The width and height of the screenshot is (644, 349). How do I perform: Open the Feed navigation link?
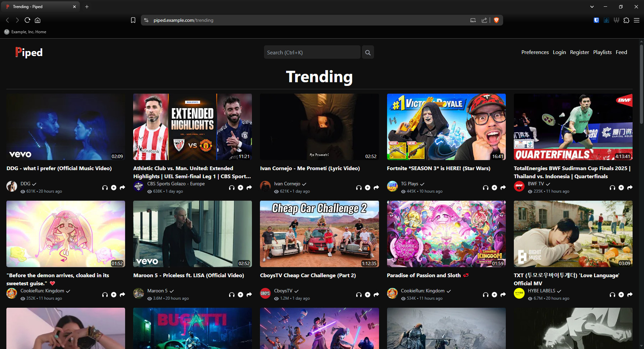(x=621, y=52)
